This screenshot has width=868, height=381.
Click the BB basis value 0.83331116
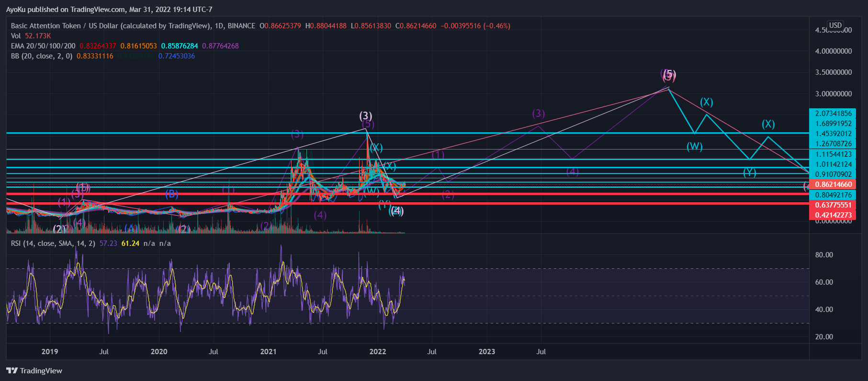pyautogui.click(x=95, y=56)
